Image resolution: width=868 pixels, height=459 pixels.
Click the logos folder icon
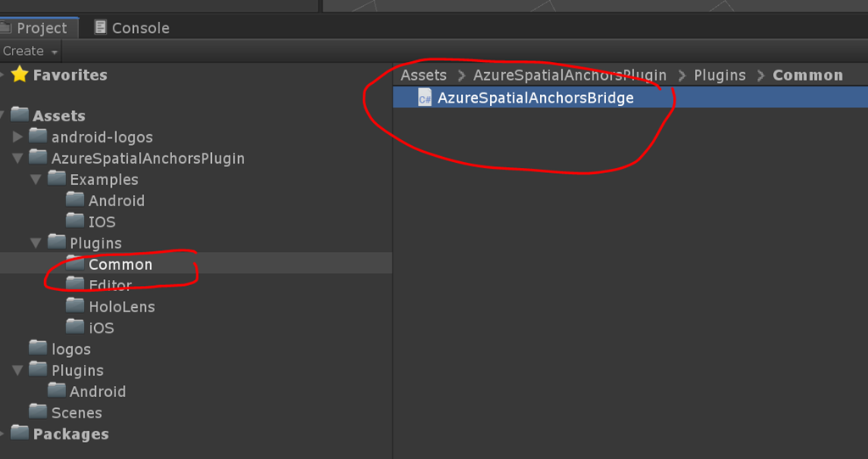point(38,349)
